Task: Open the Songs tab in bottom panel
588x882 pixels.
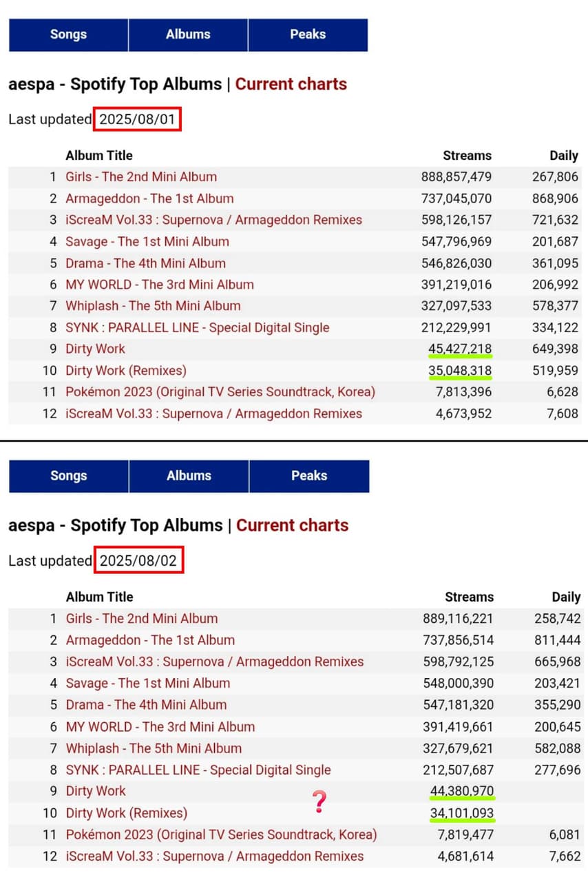Action: (x=69, y=476)
